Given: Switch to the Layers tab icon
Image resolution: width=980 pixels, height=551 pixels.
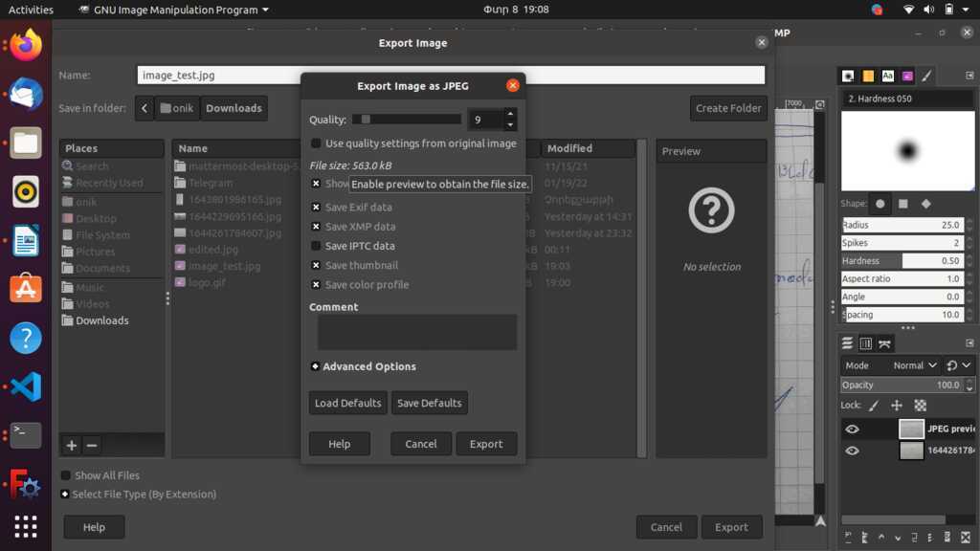Looking at the screenshot, I should (x=848, y=343).
